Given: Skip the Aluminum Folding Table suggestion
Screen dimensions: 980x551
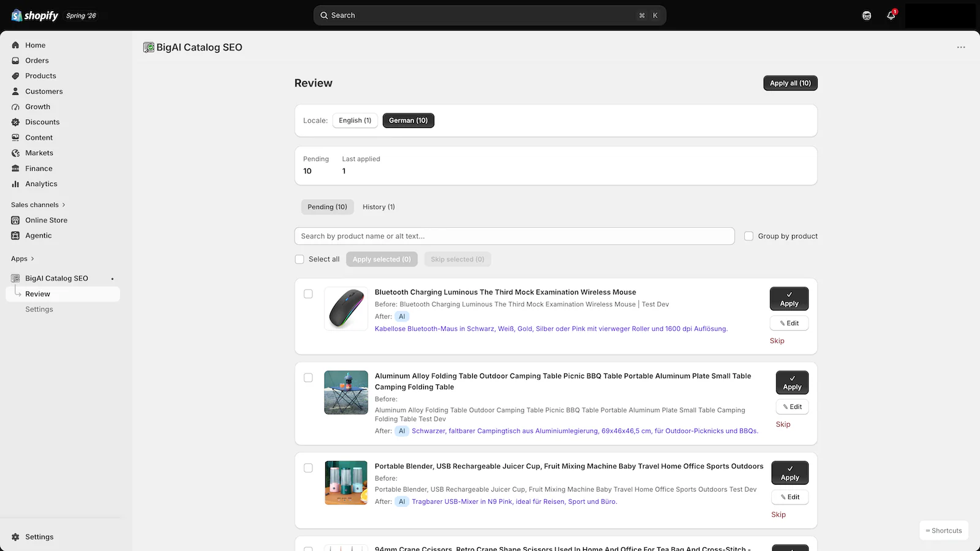Looking at the screenshot, I should [x=783, y=424].
